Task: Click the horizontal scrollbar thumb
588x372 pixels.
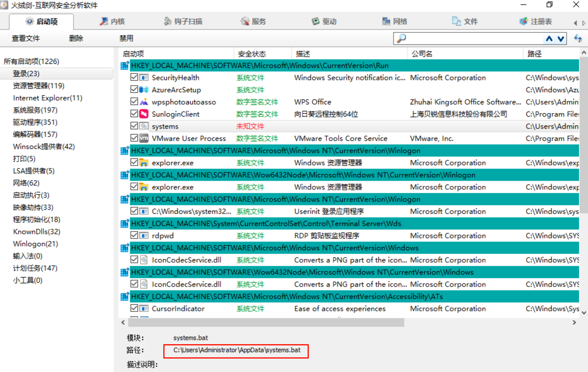Action: click(x=266, y=322)
